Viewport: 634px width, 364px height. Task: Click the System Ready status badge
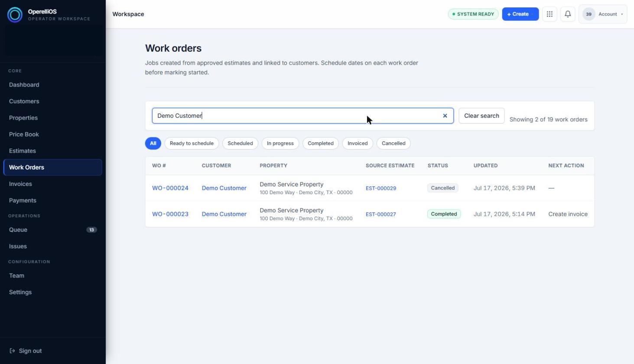pyautogui.click(x=473, y=14)
